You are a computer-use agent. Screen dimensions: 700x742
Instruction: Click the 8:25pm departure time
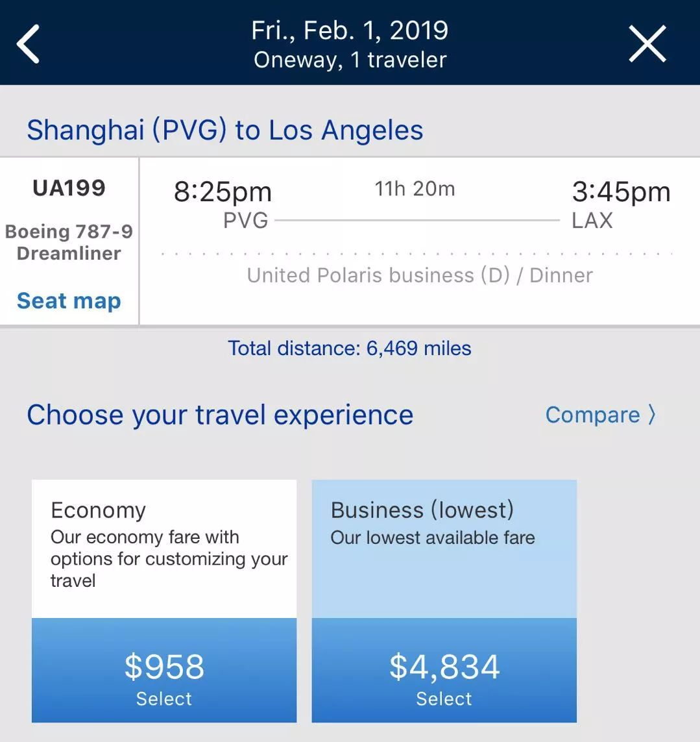[x=223, y=192]
